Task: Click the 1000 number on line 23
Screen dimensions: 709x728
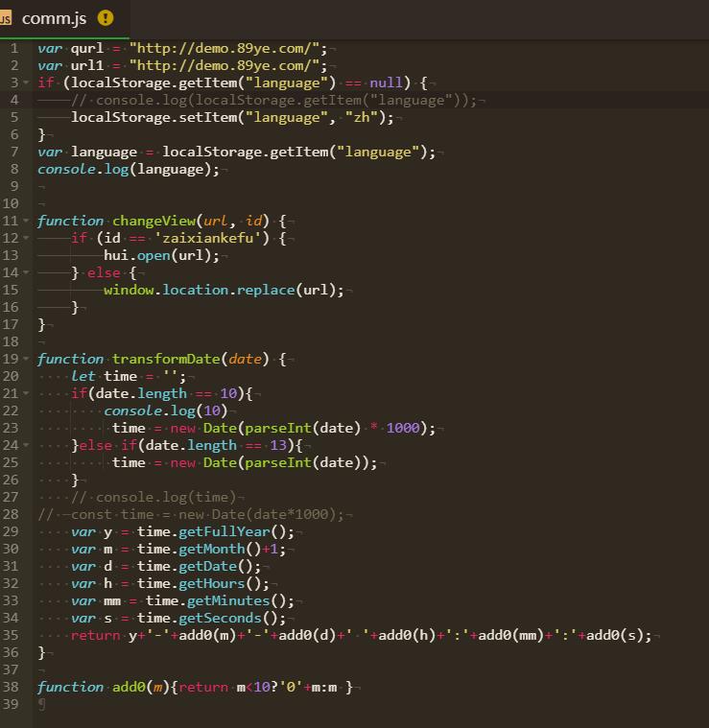Action: click(403, 428)
